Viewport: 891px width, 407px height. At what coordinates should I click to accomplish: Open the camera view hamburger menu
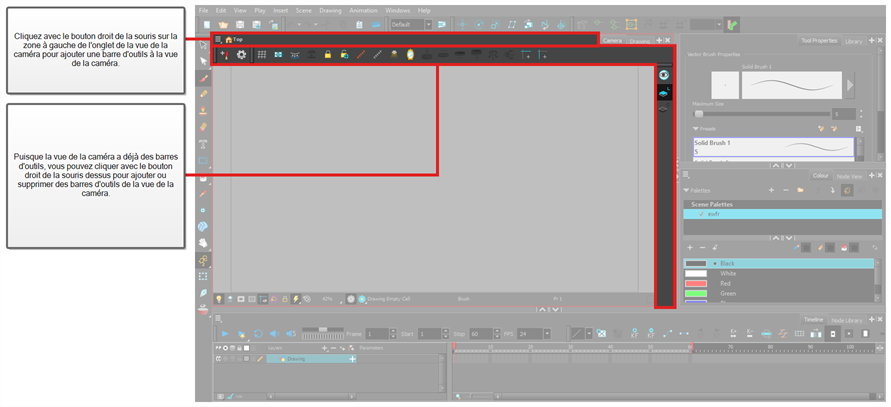tap(218, 40)
